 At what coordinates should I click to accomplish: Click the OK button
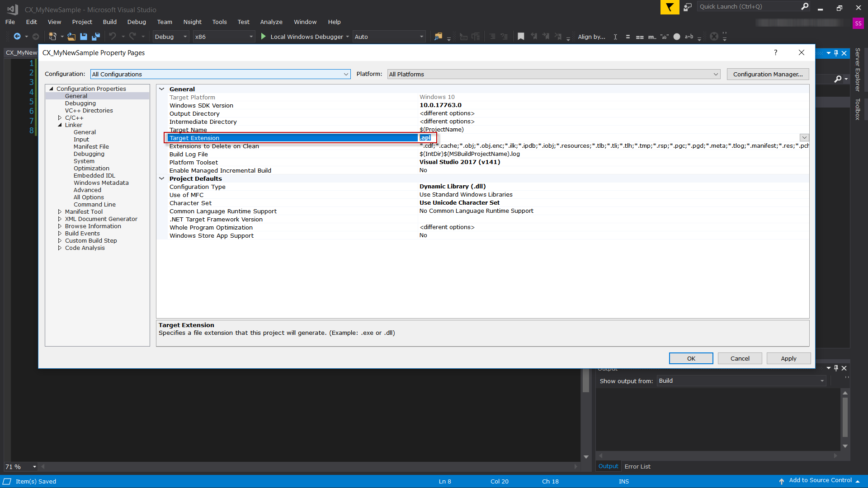pos(691,358)
